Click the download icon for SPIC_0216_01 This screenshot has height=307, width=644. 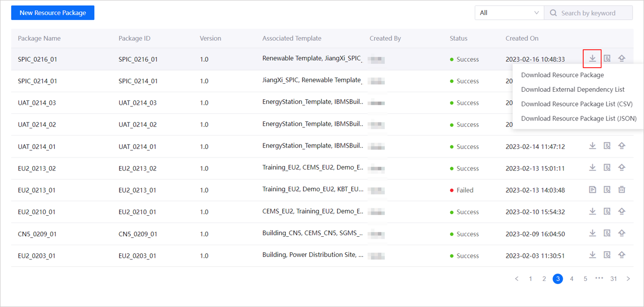(592, 59)
